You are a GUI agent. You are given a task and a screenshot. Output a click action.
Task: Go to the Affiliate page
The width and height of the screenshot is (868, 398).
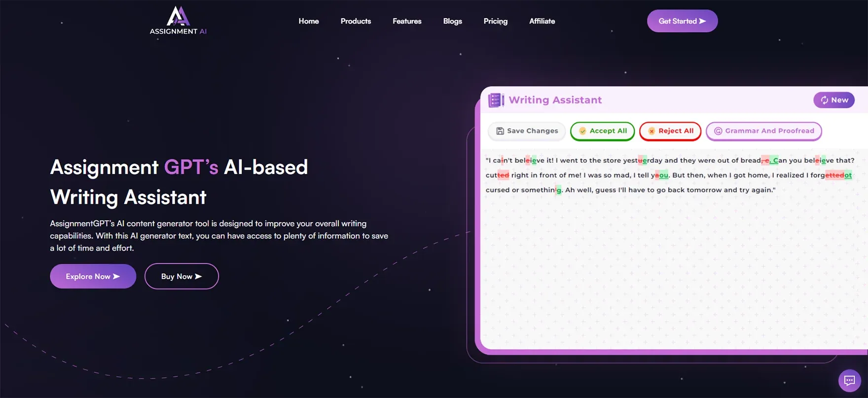[x=542, y=21]
